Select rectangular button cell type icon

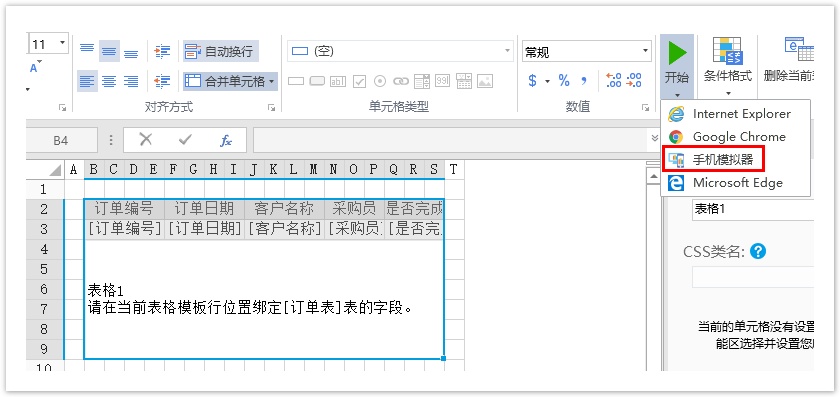coord(296,81)
